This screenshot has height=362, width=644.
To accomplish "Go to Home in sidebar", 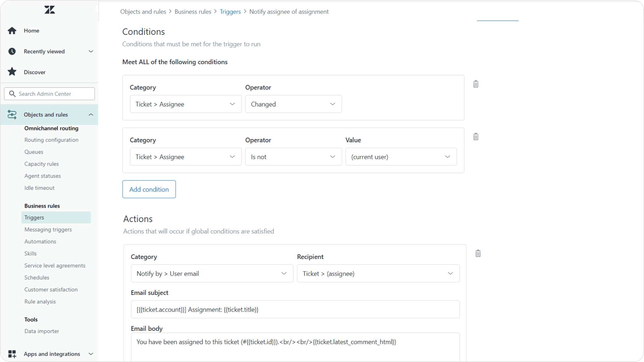I will 32,31.
